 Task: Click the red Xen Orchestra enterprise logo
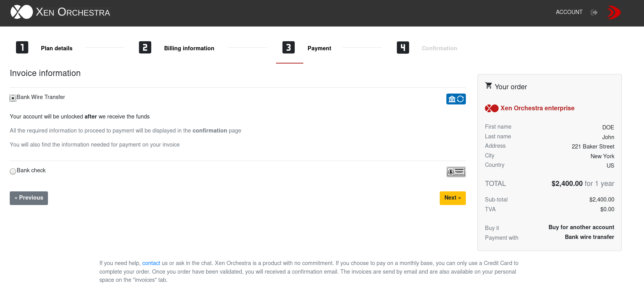point(492,108)
